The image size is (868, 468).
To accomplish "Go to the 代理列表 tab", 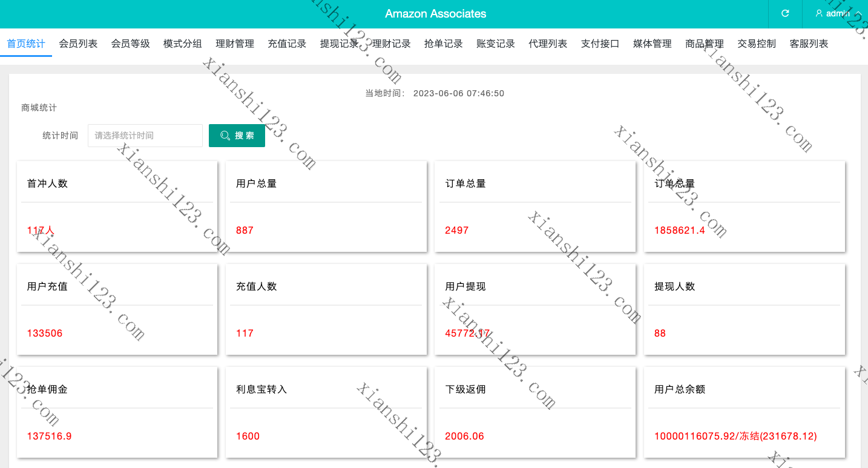I will pos(548,44).
